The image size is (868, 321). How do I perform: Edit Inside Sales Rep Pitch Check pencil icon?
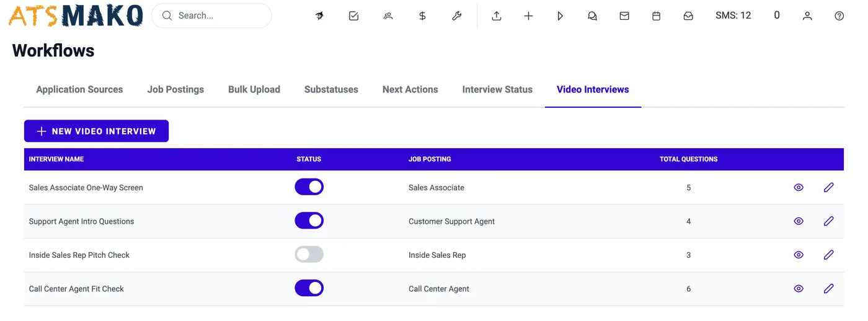[829, 255]
